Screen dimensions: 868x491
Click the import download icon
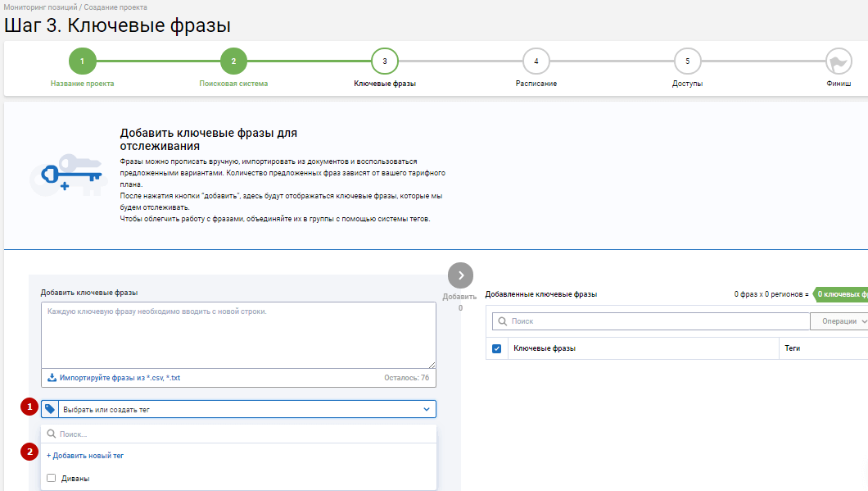[52, 378]
